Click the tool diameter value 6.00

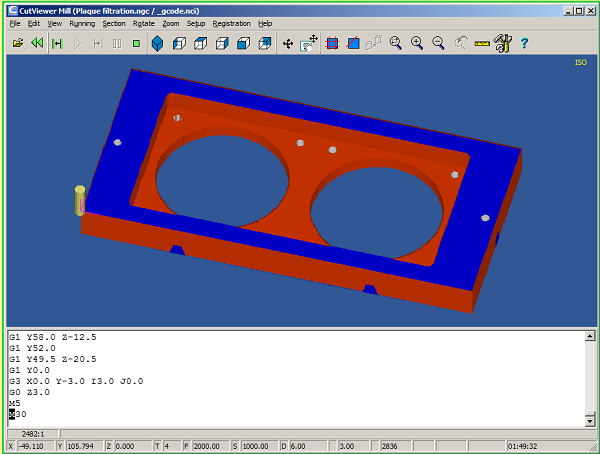(307, 446)
